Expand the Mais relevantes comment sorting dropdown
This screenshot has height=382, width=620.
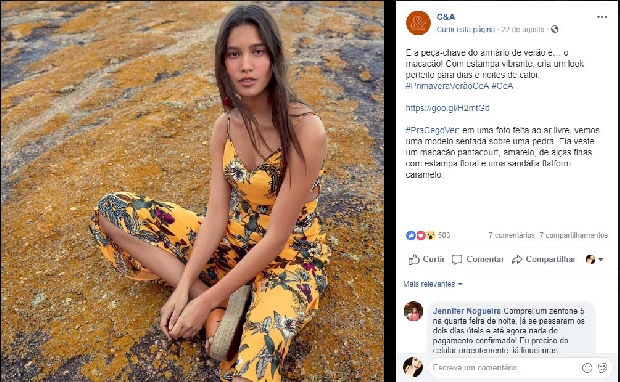point(433,284)
